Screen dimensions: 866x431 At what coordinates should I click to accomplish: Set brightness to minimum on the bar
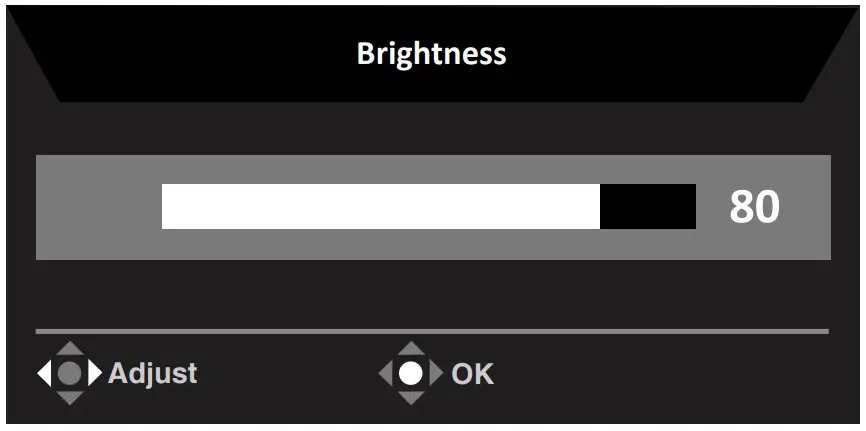(164, 206)
